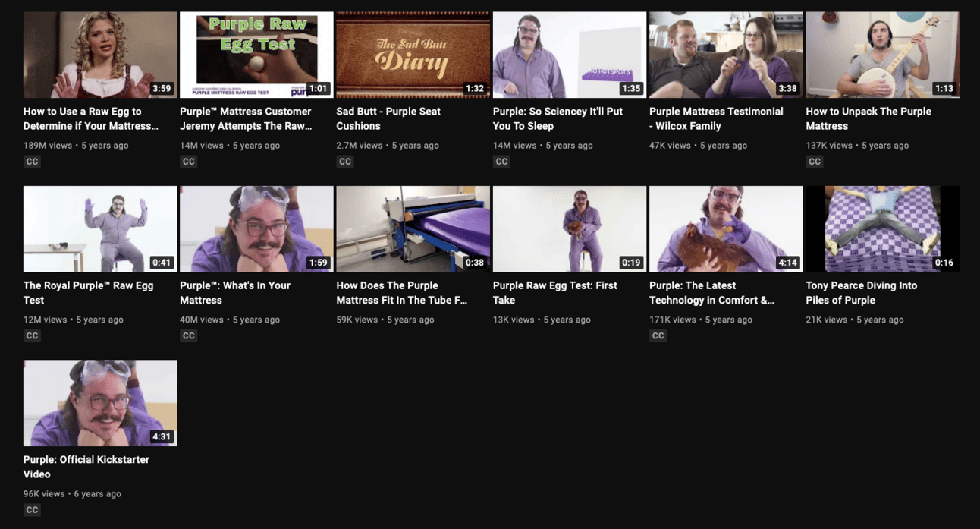Click CC badge under Royal Purple Egg Test
Screen dimensions: 980x529
pos(32,335)
